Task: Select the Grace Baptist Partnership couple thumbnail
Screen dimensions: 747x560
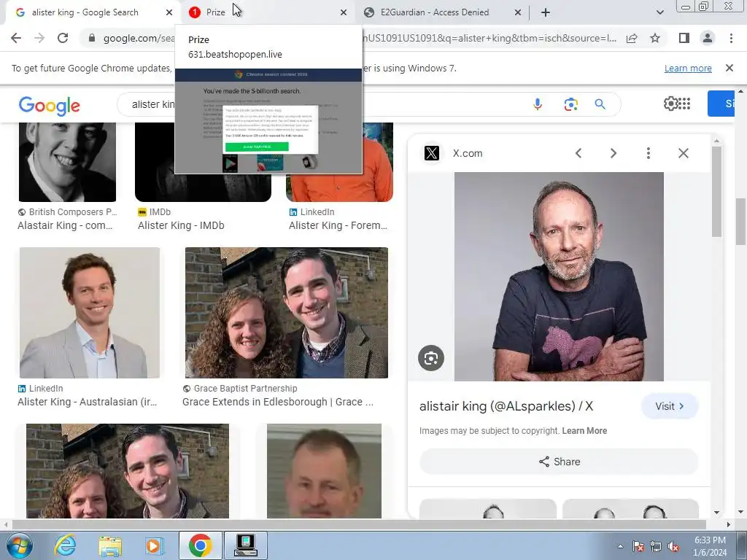Action: (286, 313)
